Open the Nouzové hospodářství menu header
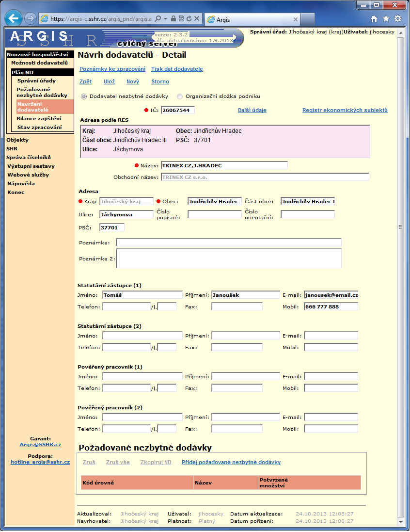410x532 pixels. (x=40, y=54)
